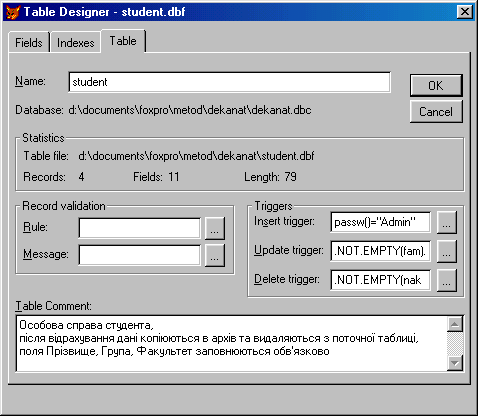Click the Records count value 4
478x416 pixels.
pos(81,177)
